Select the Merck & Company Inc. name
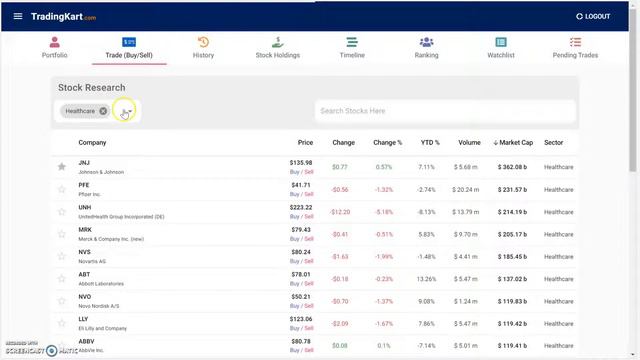 click(x=111, y=239)
